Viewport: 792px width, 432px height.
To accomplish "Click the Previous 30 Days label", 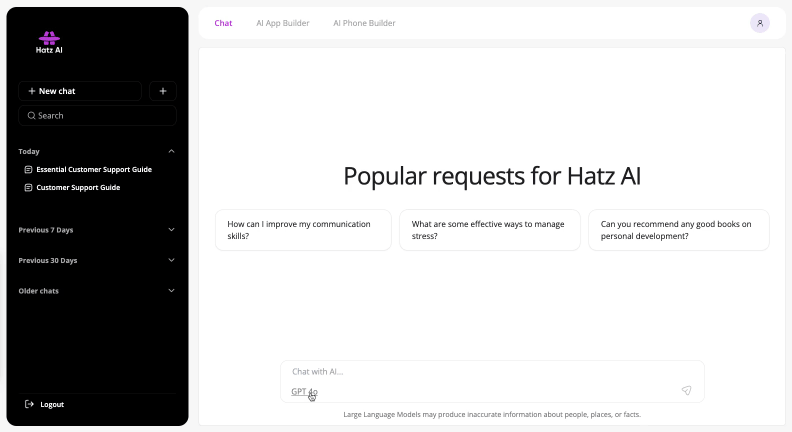I will click(x=48, y=261).
